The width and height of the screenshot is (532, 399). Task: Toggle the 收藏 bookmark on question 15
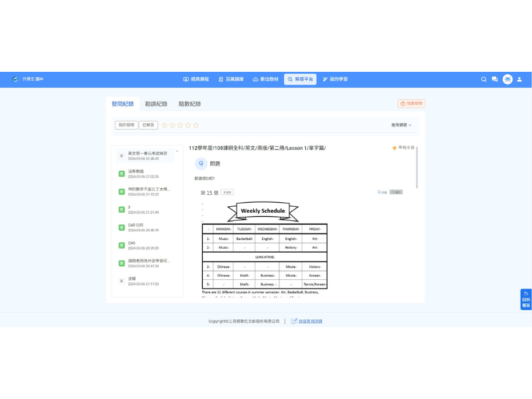point(382,192)
